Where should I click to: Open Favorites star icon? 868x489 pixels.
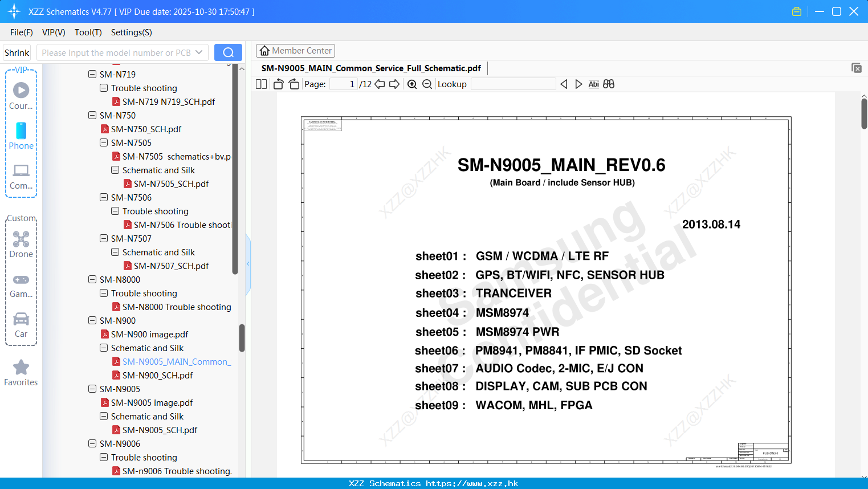(21, 373)
